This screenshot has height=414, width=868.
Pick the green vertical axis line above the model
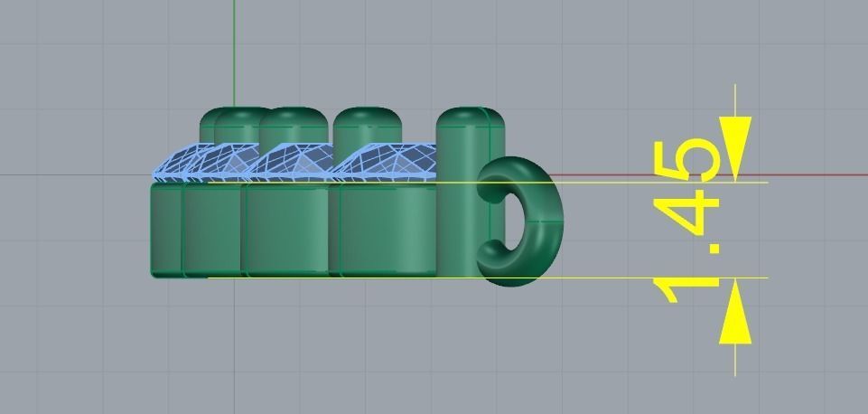coord(234,53)
